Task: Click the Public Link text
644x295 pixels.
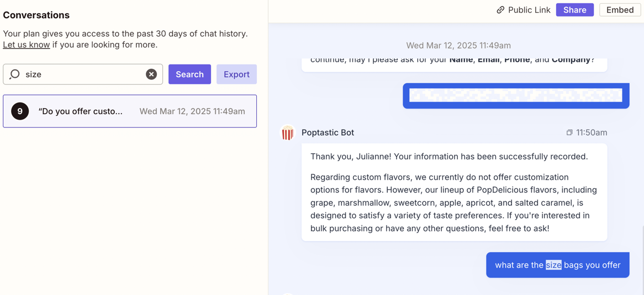Action: 529,10
